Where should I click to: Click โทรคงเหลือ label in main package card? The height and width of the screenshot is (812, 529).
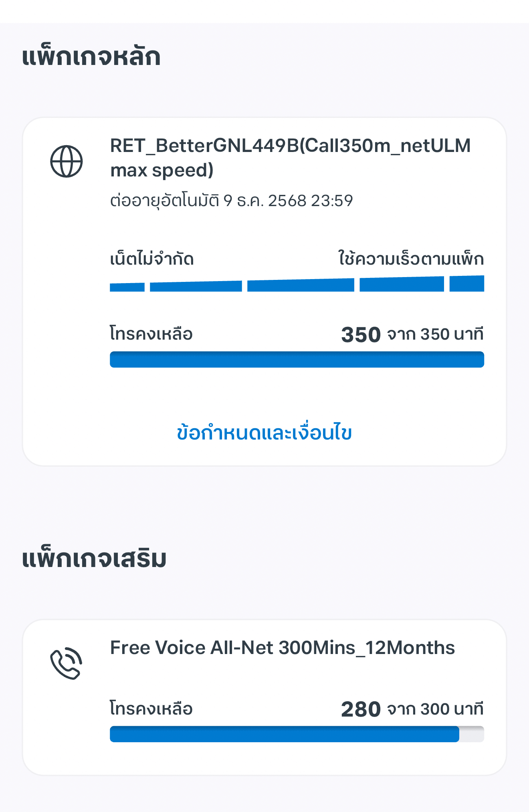(x=151, y=334)
